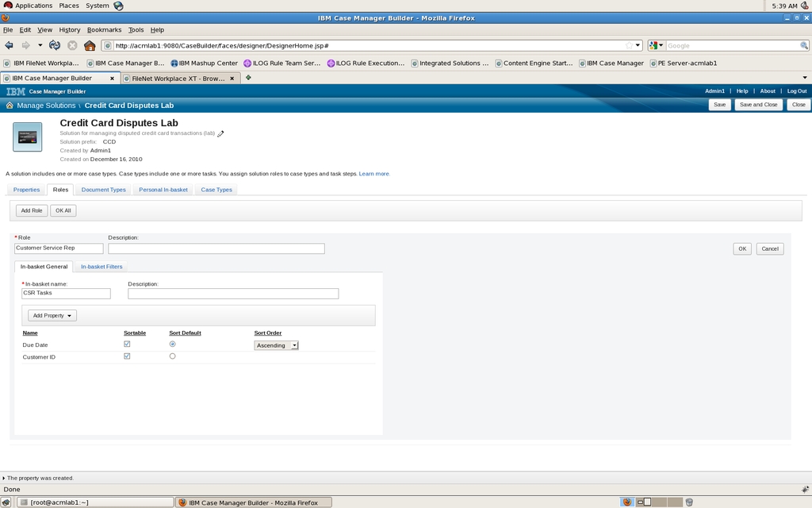Click the stop loading icon
Image resolution: width=812 pixels, height=508 pixels.
point(72,45)
